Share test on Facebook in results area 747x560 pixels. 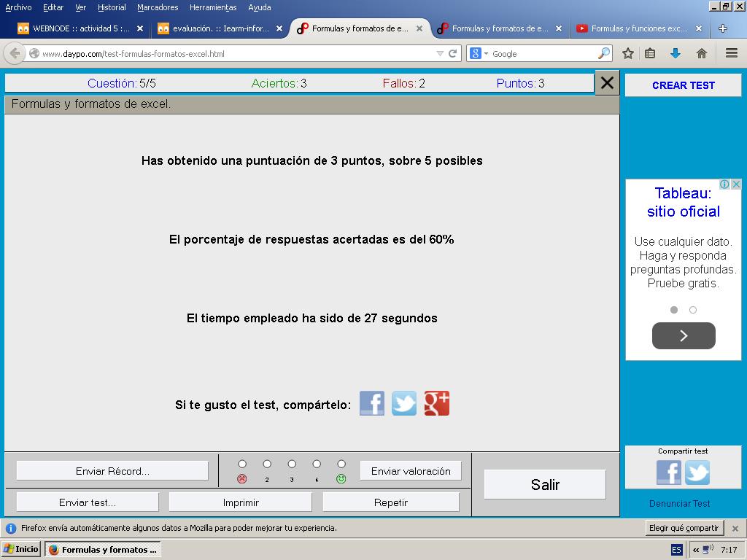pyautogui.click(x=372, y=403)
